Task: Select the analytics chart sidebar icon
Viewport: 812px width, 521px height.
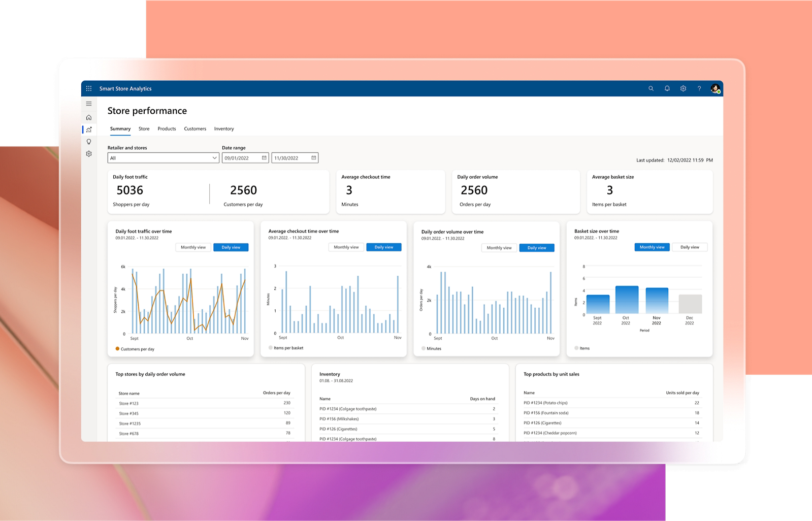Action: [x=89, y=129]
